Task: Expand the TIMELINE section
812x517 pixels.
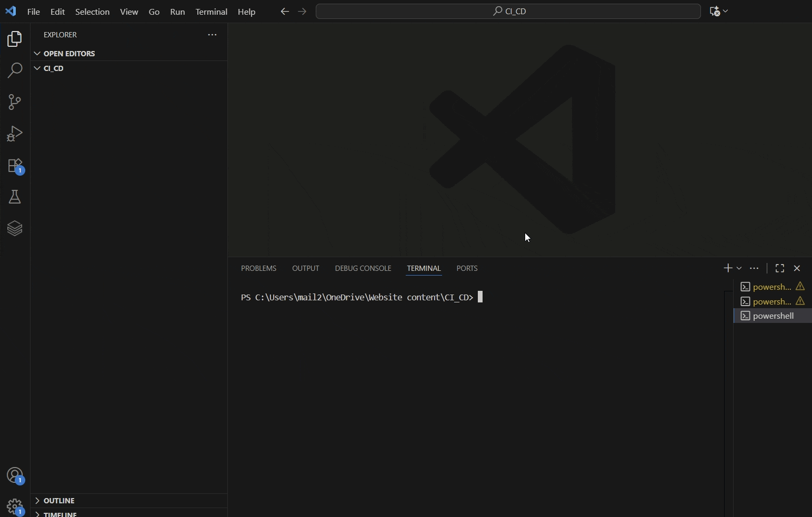Action: point(129,513)
